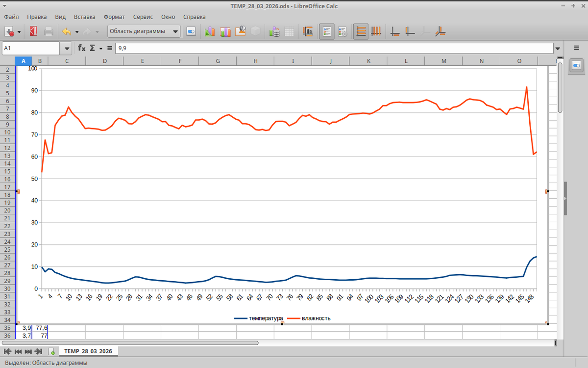
Task: Select row header 35
Action: 7,328
